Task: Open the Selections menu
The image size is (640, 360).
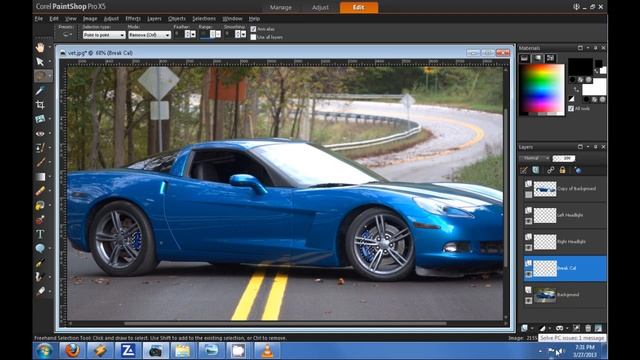Action: 204,19
